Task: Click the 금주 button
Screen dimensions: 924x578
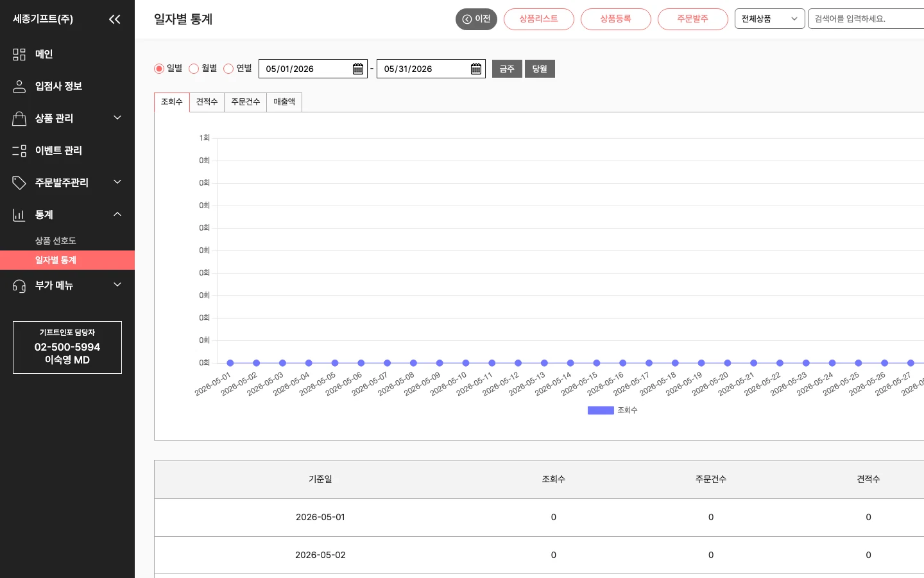Action: point(507,69)
